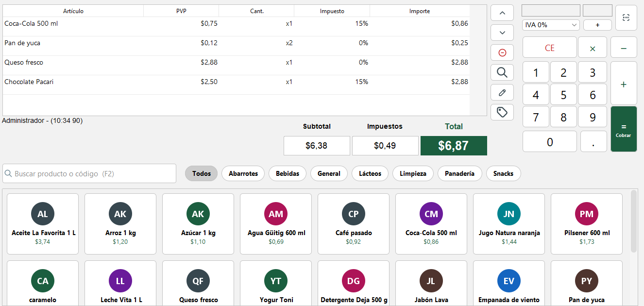This screenshot has width=644, height=306.
Task: Open the barcode scanner icon button
Action: tap(626, 17)
